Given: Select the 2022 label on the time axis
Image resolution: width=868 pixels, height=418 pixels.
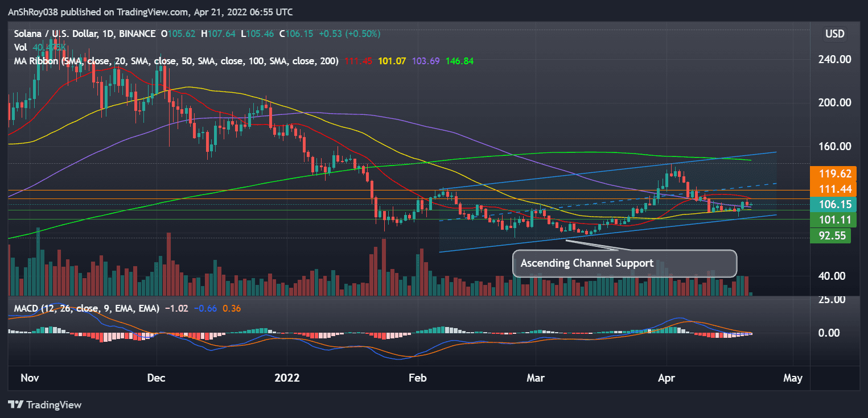Looking at the screenshot, I should coord(287,377).
